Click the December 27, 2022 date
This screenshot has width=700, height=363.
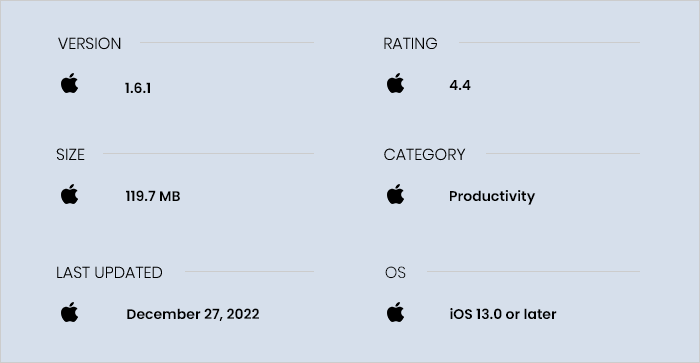tap(193, 314)
